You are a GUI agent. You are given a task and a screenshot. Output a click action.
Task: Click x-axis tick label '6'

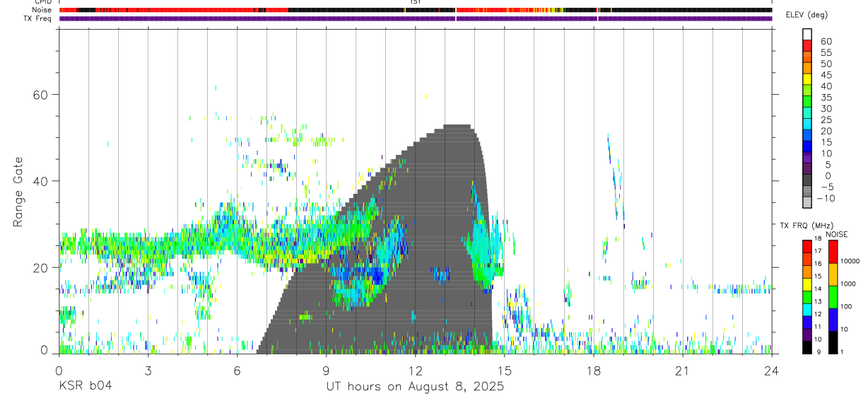coord(237,371)
